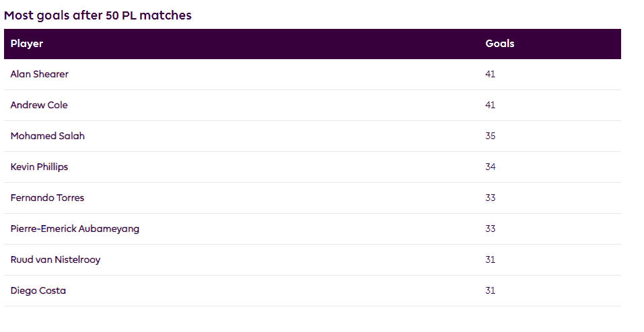
Task: Select Diego Costa in the table
Action: [38, 290]
